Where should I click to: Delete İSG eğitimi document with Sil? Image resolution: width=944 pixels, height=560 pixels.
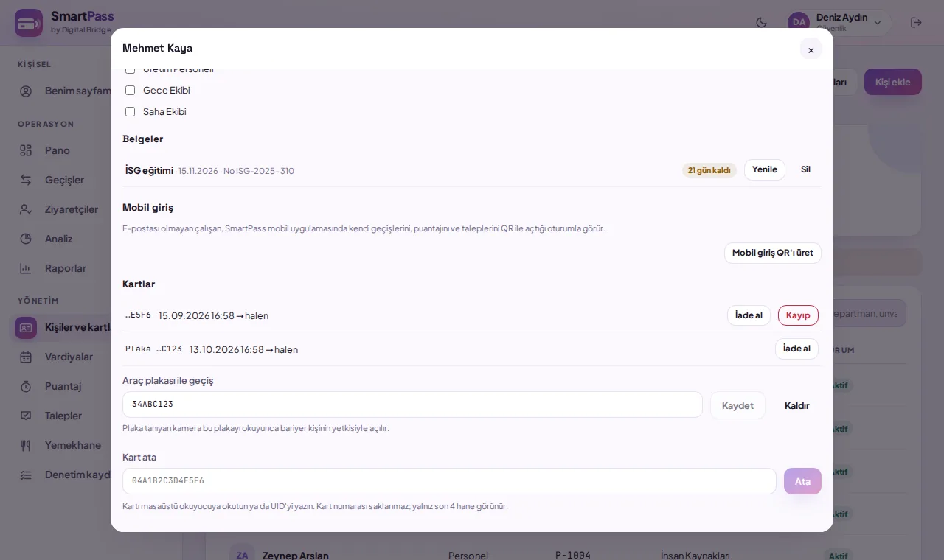pyautogui.click(x=805, y=169)
